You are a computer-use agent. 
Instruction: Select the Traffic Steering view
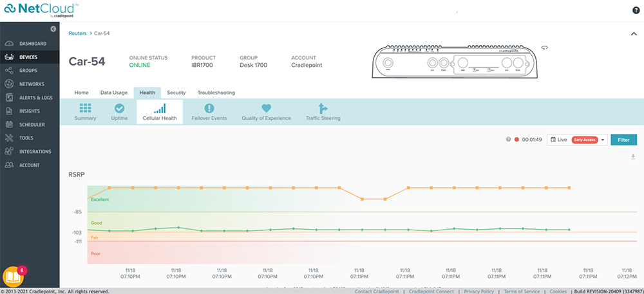[x=323, y=112]
